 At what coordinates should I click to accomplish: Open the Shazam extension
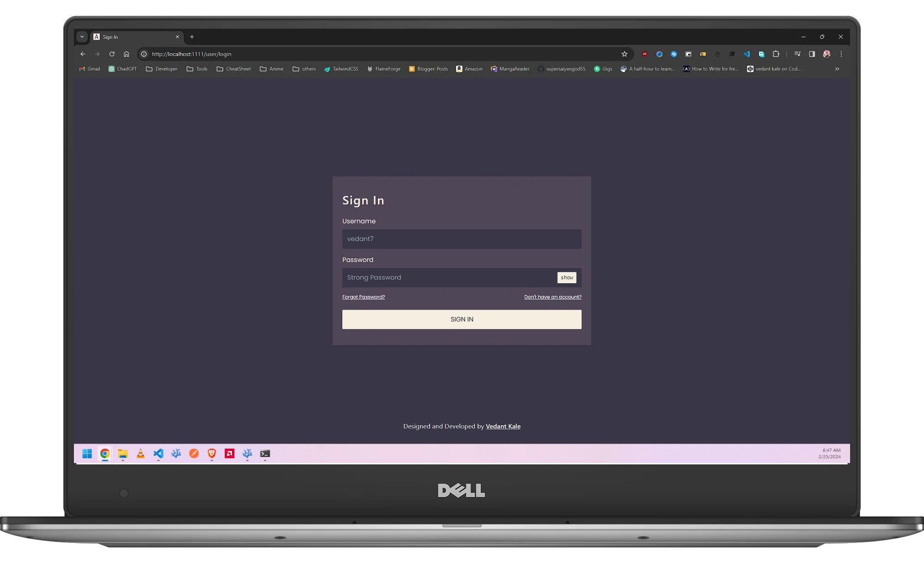pyautogui.click(x=674, y=54)
